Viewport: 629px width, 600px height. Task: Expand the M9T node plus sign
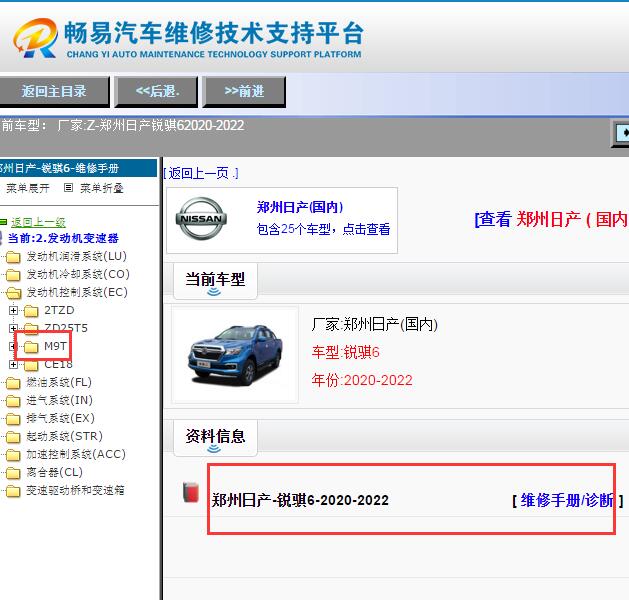(13, 346)
